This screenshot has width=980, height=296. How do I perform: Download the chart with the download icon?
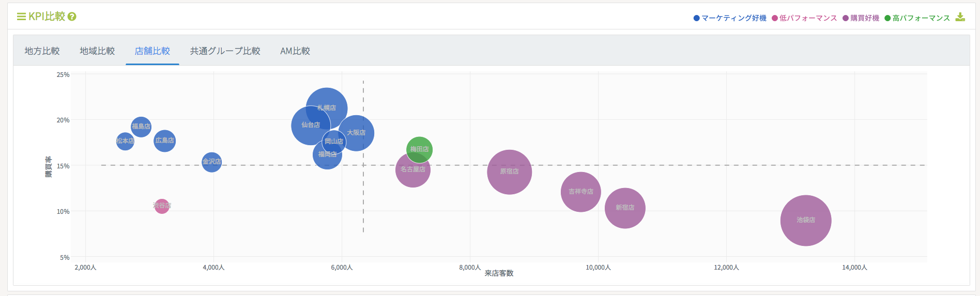(960, 17)
